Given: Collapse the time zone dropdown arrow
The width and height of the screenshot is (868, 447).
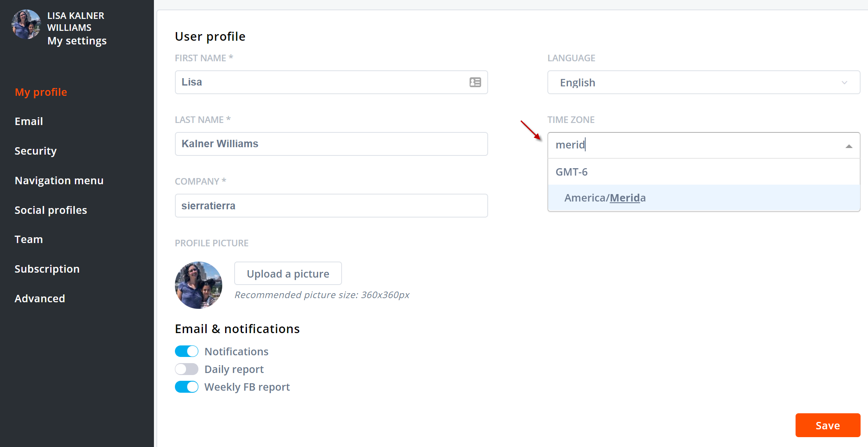Looking at the screenshot, I should [x=848, y=146].
